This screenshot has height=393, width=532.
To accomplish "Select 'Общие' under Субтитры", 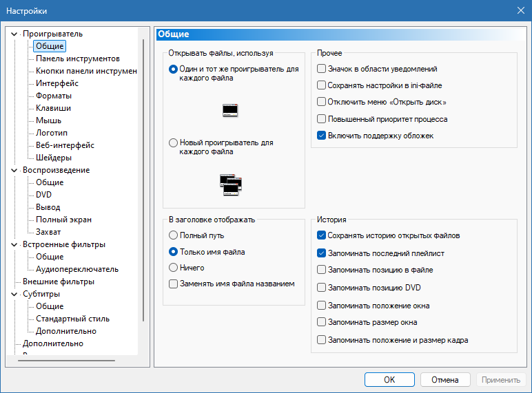I will pos(50,306).
